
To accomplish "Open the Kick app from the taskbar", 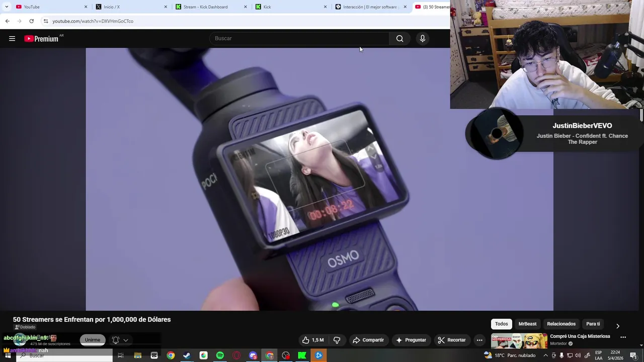I will point(302,355).
